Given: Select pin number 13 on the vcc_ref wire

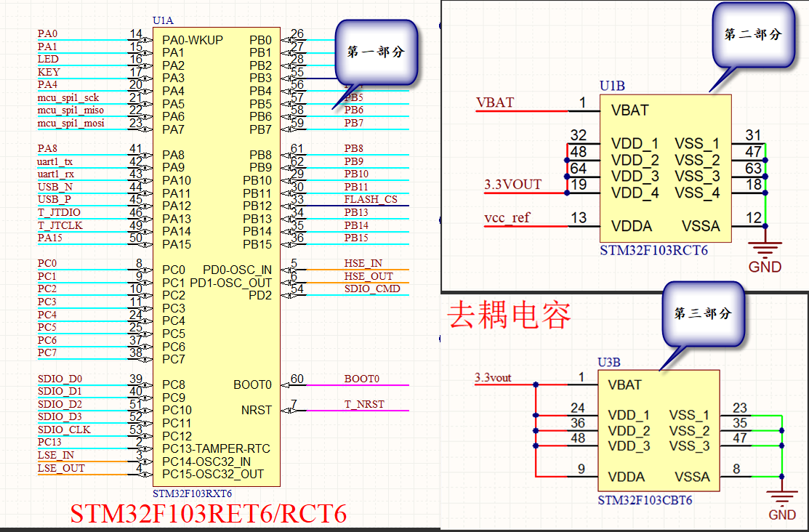Looking at the screenshot, I should tap(579, 218).
